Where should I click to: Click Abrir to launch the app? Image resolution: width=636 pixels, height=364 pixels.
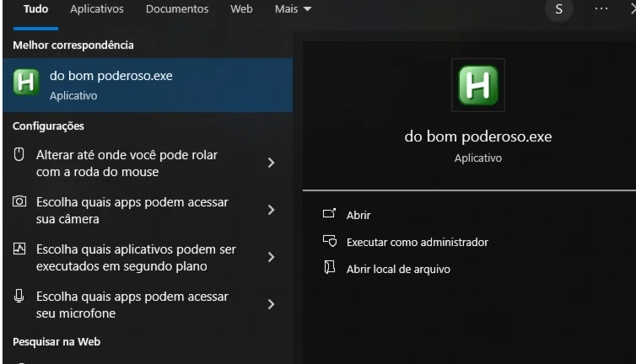click(358, 215)
